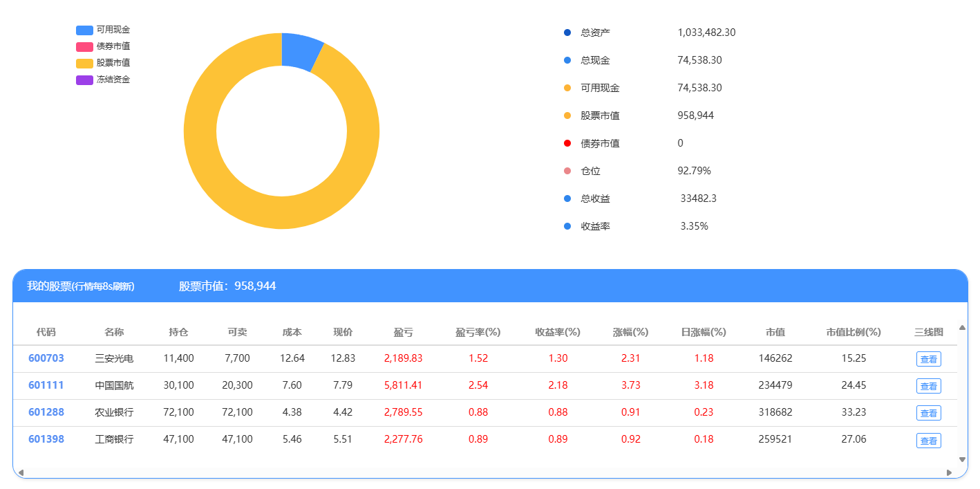Click horizontal scroll left arrow
Image resolution: width=980 pixels, height=489 pixels.
[21, 472]
